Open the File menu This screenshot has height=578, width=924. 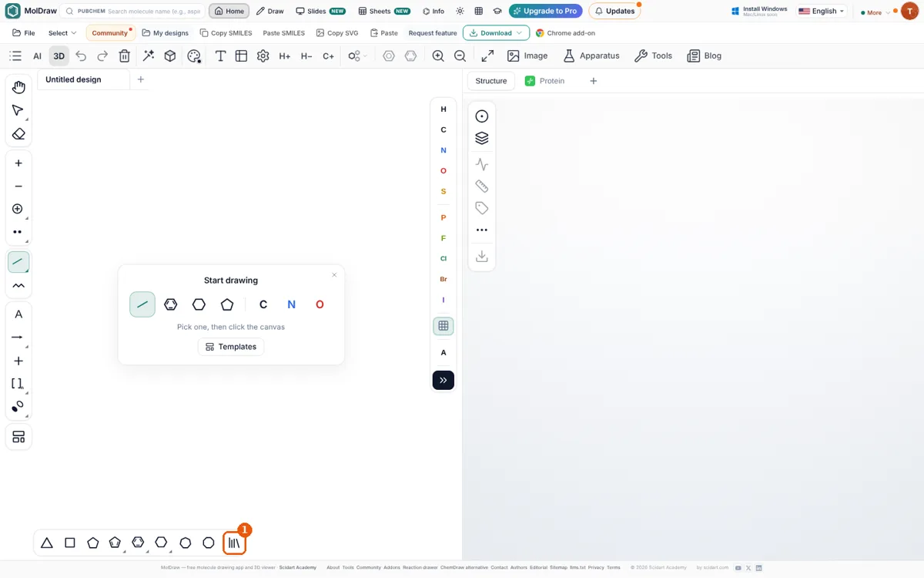[24, 33]
